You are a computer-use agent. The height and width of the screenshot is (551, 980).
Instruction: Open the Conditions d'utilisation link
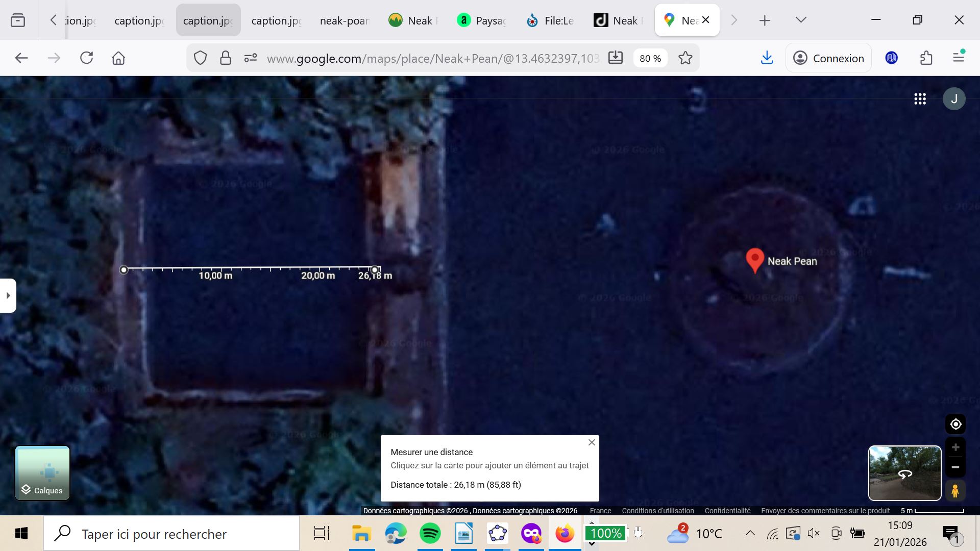click(x=657, y=511)
